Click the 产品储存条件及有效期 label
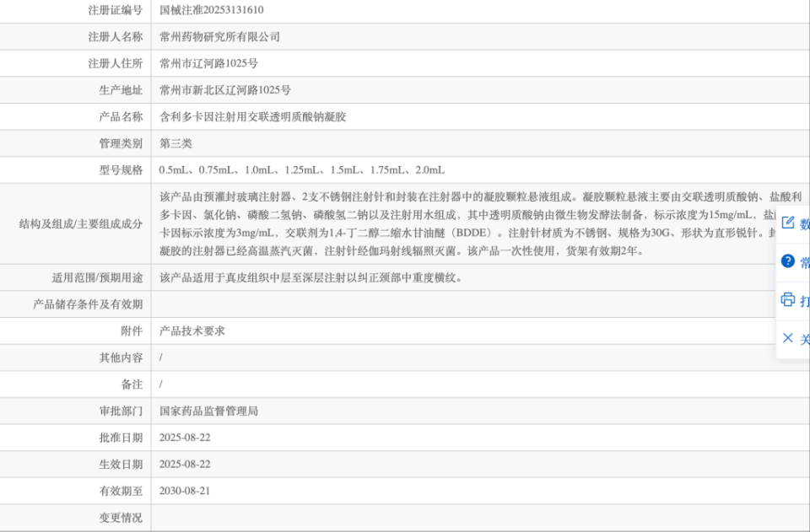 coord(88,304)
